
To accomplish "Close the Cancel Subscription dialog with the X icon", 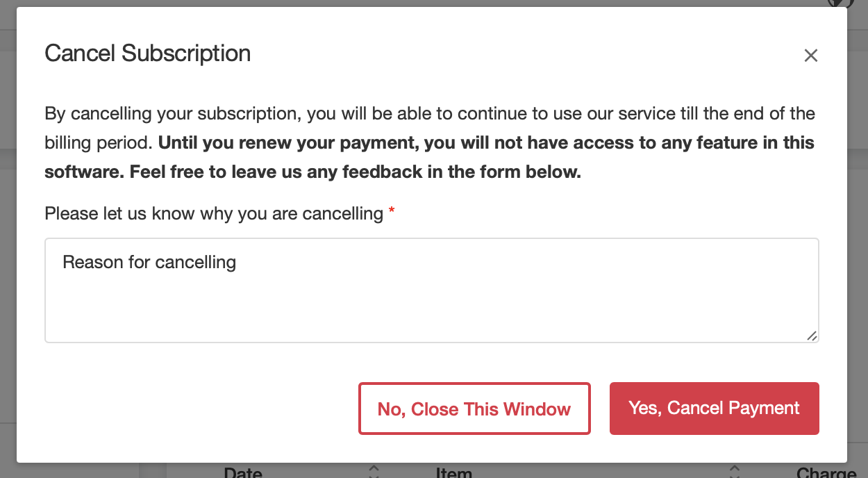I will click(x=810, y=56).
